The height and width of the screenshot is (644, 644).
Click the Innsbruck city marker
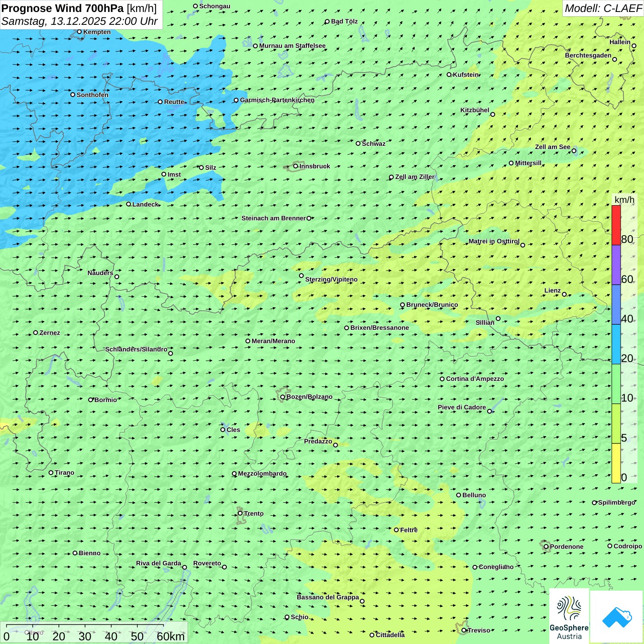296,166
